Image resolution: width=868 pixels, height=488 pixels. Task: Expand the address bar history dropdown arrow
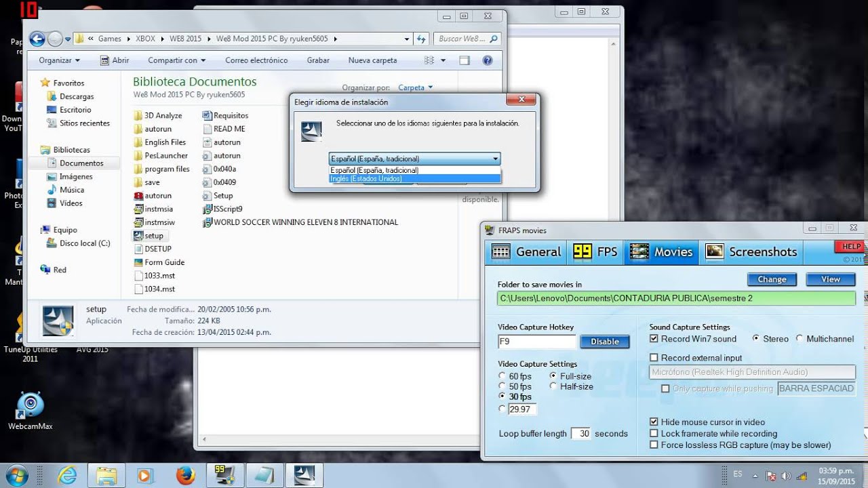point(408,39)
